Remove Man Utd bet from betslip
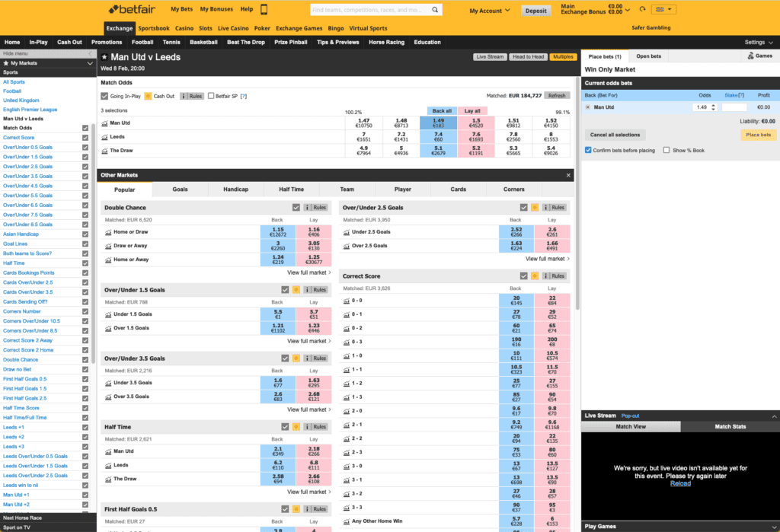 pyautogui.click(x=588, y=107)
